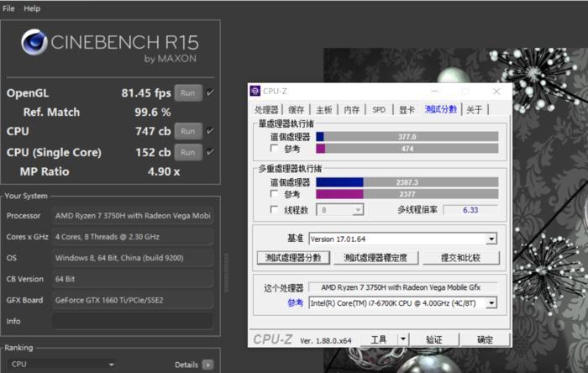The image size is (588, 373).
Task: Minimize the CPU-Z window
Action: (435, 91)
